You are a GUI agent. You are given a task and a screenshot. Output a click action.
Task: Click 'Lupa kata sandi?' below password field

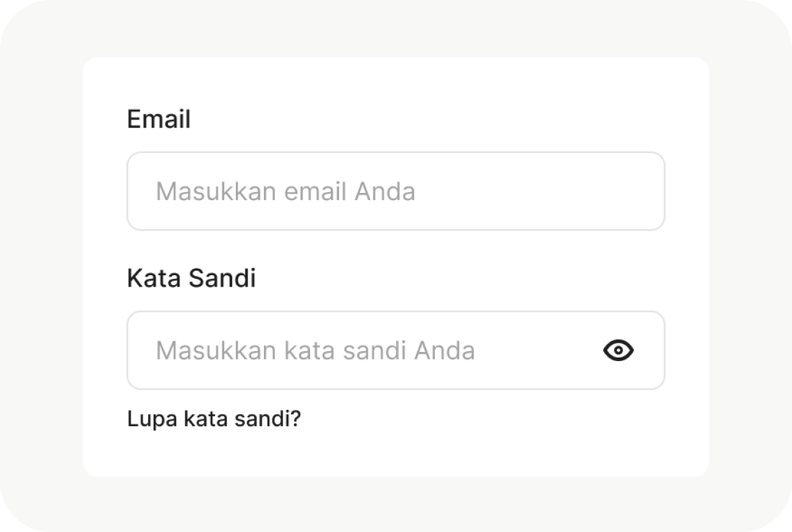pyautogui.click(x=214, y=419)
